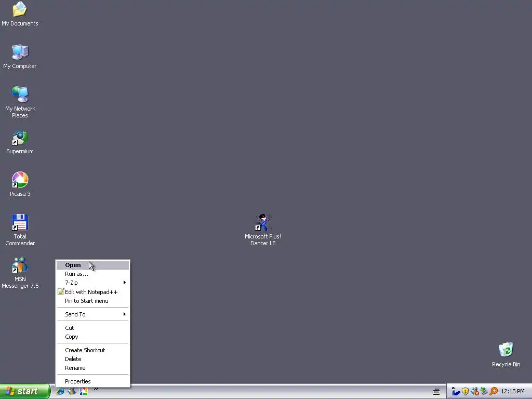
Task: Choose Delete in the context menu
Action: coord(92,359)
